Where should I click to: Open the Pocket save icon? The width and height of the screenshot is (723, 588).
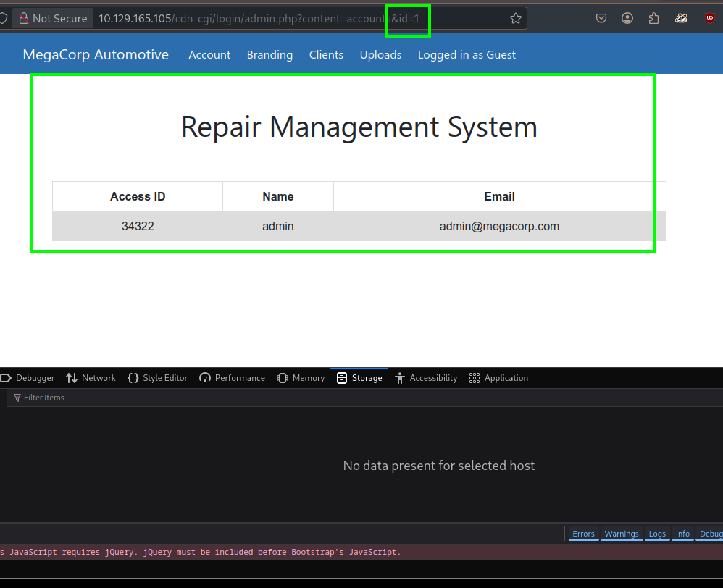click(601, 18)
